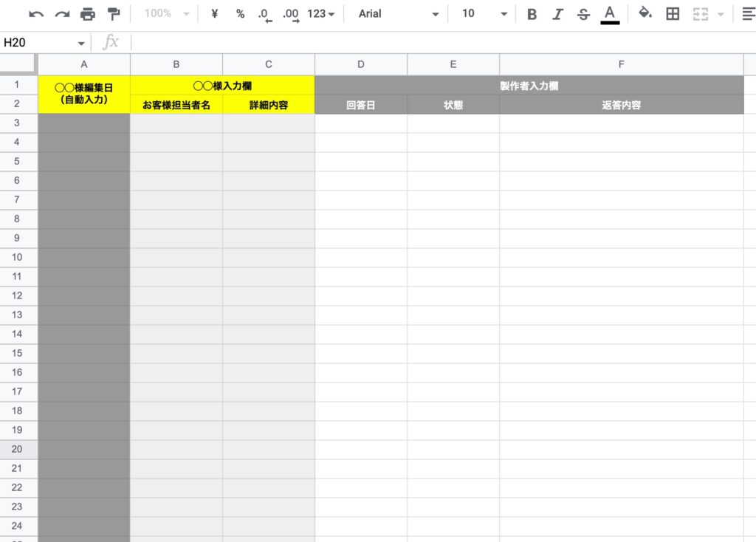Activate the Paint format roller icon
This screenshot has width=756, height=542.
pos(113,14)
